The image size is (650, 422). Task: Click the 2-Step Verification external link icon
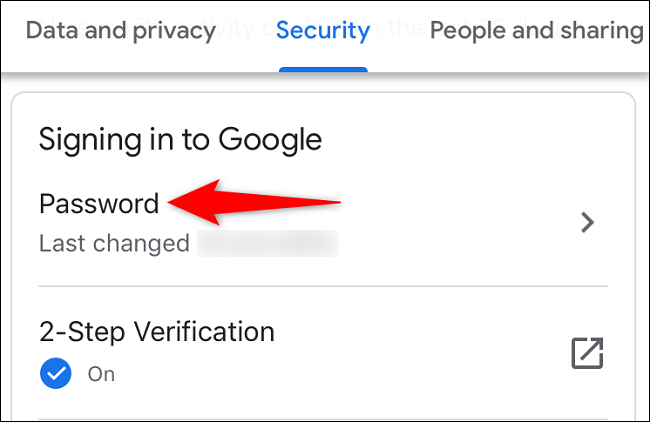(x=587, y=352)
